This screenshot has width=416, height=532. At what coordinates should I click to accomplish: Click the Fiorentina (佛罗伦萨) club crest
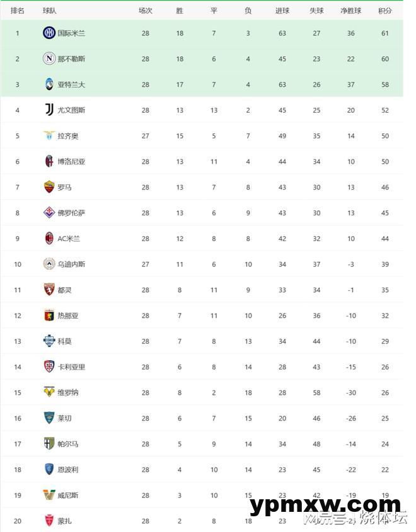point(49,213)
